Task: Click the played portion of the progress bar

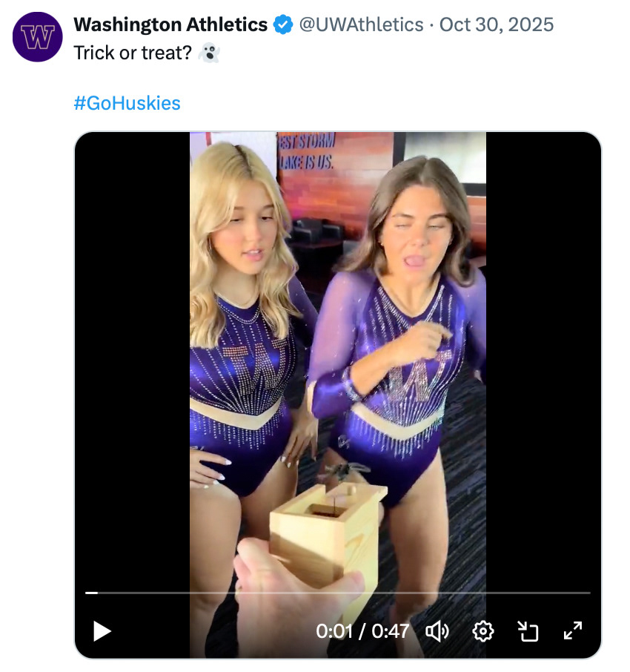Action: click(90, 593)
